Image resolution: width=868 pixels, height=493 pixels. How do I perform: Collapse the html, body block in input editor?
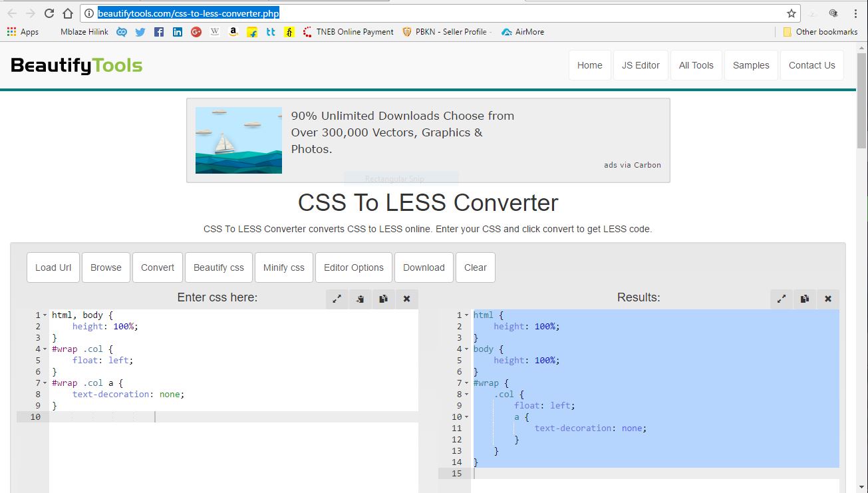45,315
